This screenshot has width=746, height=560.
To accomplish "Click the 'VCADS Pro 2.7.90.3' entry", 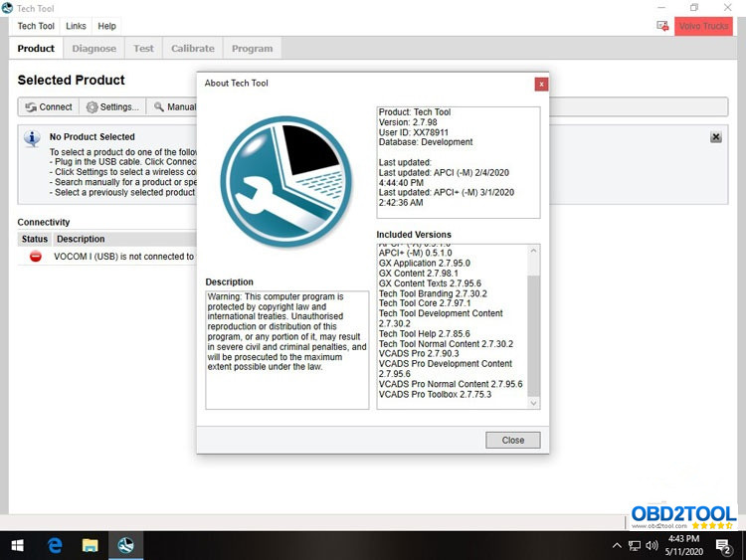I will 419,353.
